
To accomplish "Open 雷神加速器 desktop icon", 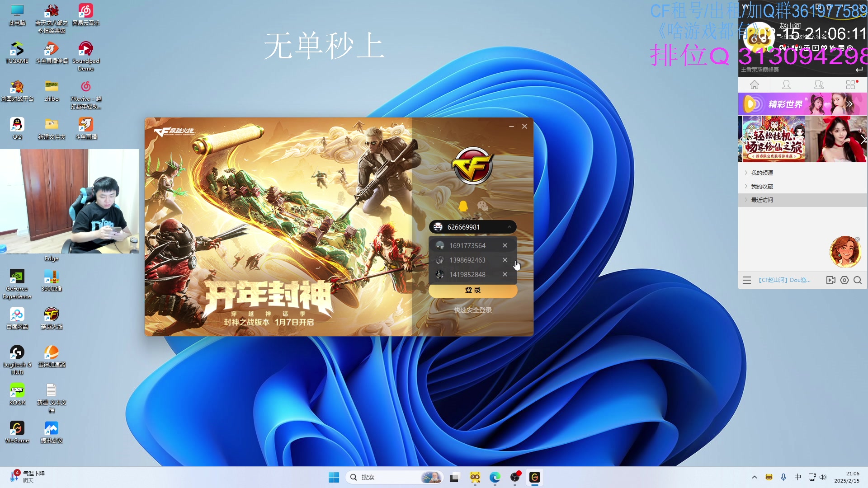I will pyautogui.click(x=52, y=357).
